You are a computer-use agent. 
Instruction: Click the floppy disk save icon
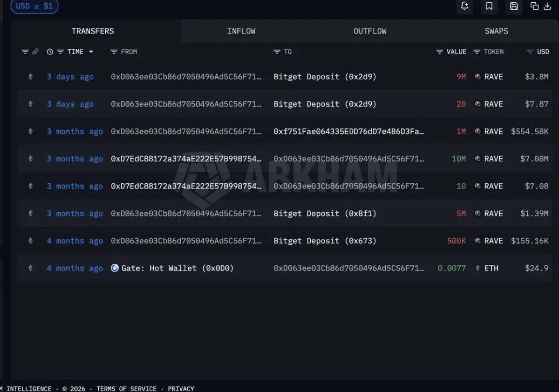coord(514,6)
